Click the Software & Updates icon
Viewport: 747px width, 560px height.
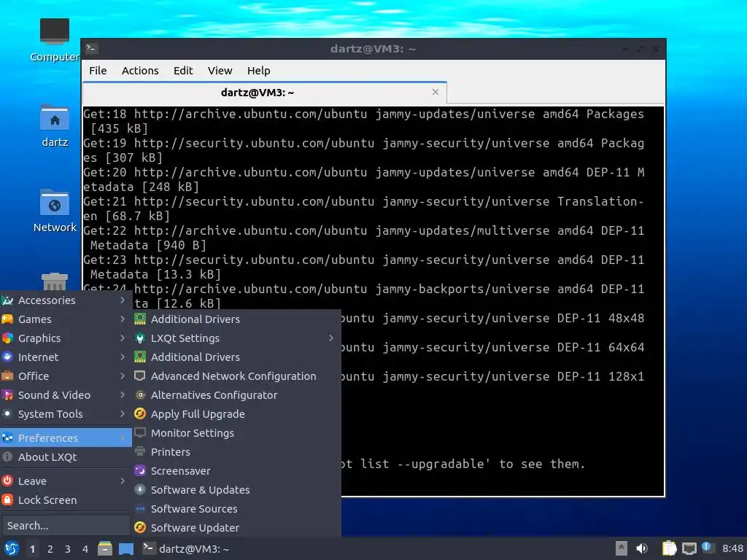[139, 489]
